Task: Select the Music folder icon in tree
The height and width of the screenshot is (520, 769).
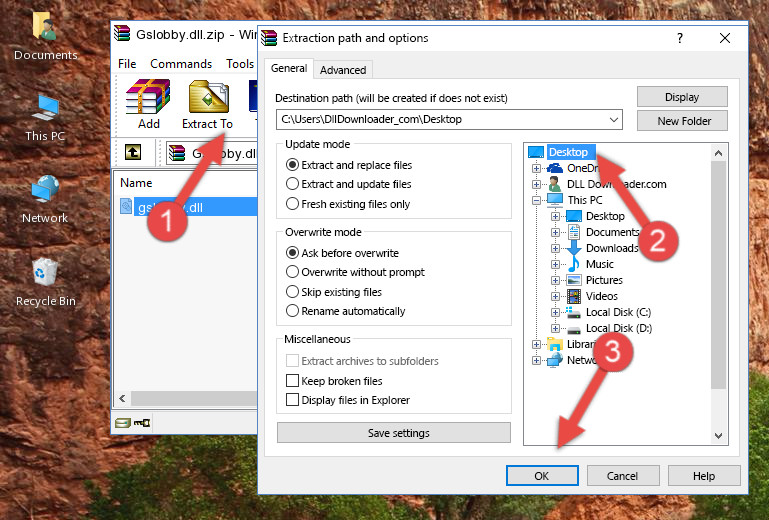Action: point(573,264)
